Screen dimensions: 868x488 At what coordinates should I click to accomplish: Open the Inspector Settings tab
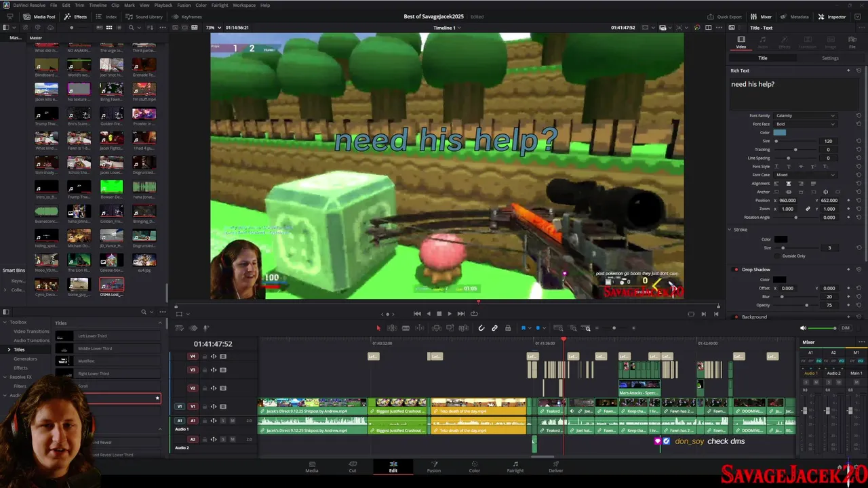[x=830, y=58]
